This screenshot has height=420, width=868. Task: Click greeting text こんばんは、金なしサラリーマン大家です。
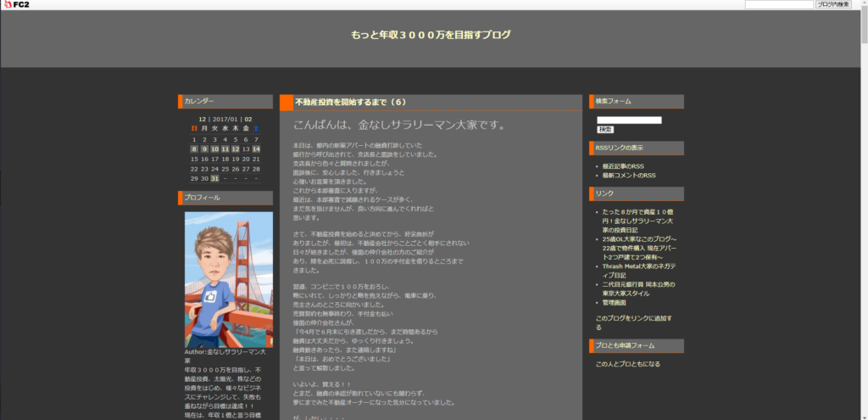point(400,126)
